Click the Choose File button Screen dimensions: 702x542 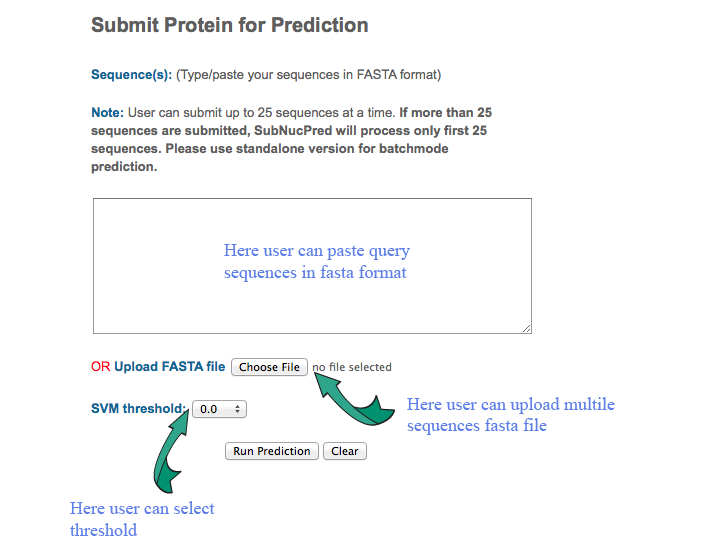(x=270, y=367)
